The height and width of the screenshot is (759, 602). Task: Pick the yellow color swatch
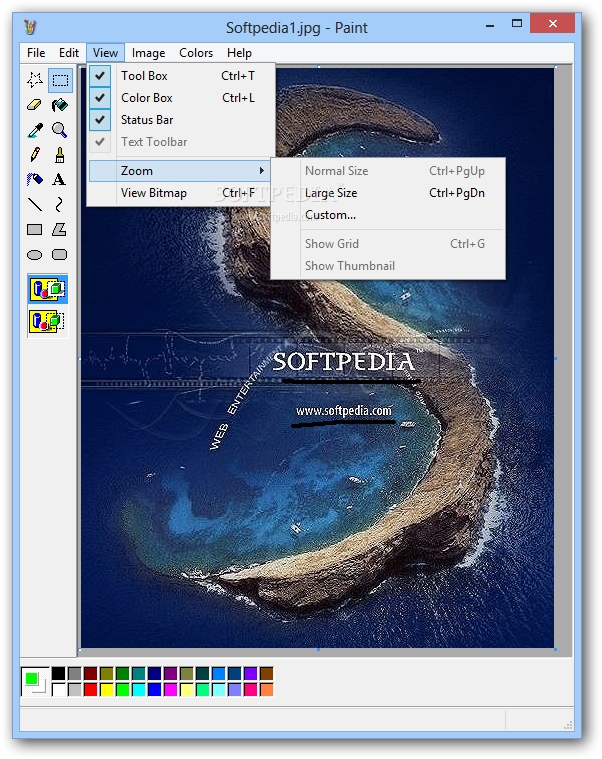point(106,689)
